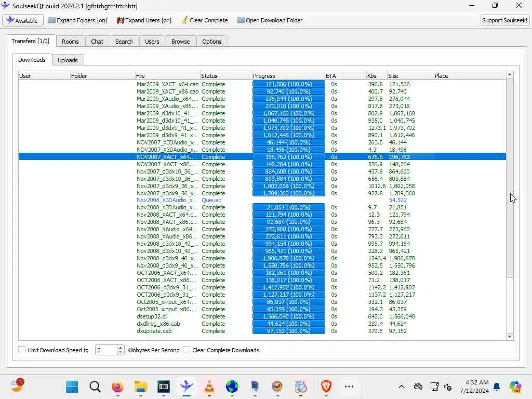Click the film strip app taskbar icon
Image resolution: width=532 pixels, height=399 pixels.
[x=163, y=387]
